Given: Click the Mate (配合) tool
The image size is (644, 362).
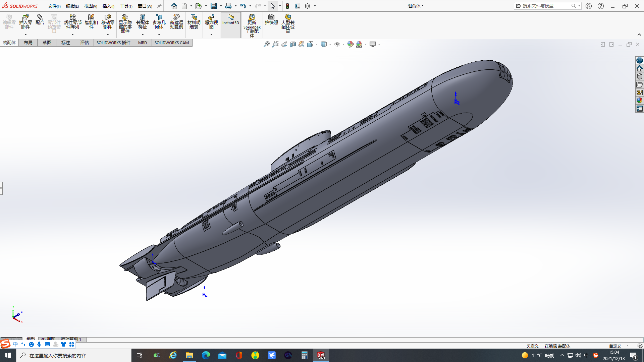Looking at the screenshot, I should [x=40, y=20].
